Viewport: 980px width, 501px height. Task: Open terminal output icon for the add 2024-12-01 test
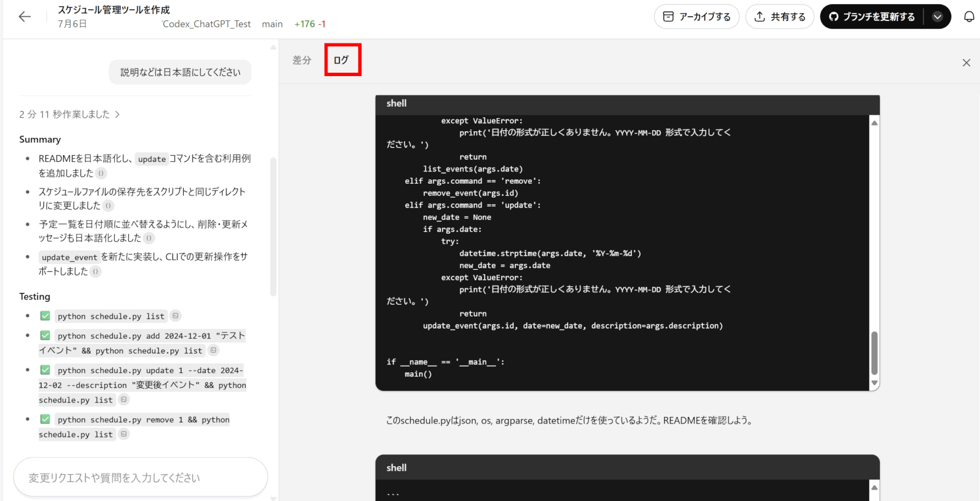tap(213, 350)
